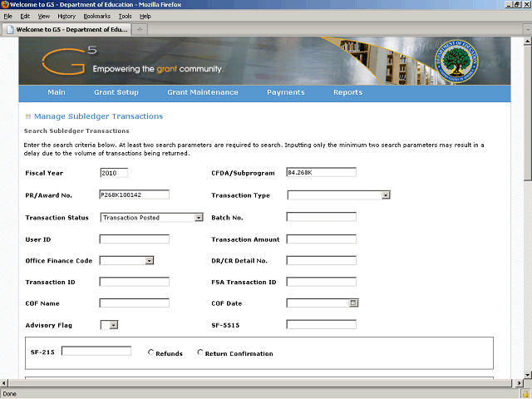Click the G5 logo in banner
Image resolution: width=532 pixels, height=399 pixels.
click(x=69, y=61)
